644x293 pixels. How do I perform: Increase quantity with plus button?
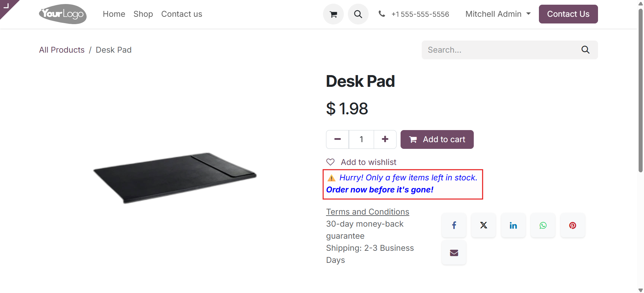385,139
